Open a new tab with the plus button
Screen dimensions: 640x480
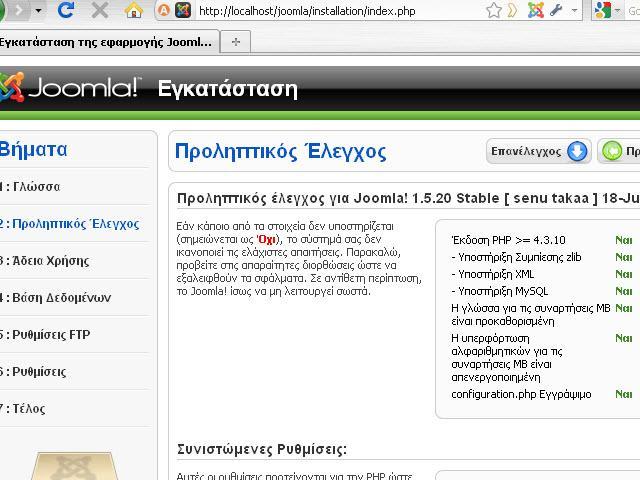click(236, 42)
